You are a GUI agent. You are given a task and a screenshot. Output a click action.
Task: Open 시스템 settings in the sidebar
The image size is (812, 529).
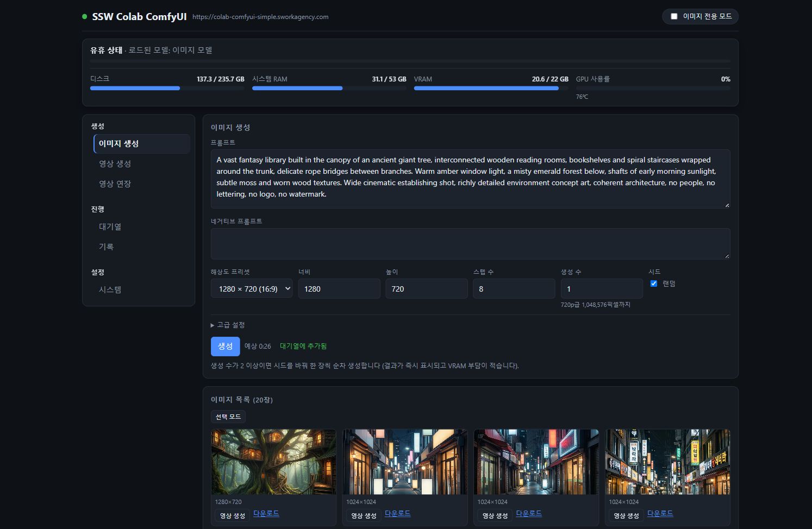142,290
